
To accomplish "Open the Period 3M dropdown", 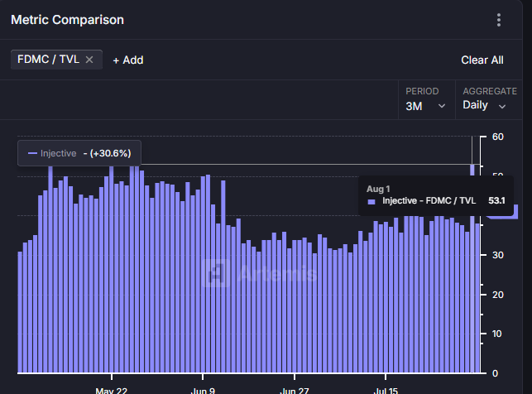I will [x=426, y=100].
